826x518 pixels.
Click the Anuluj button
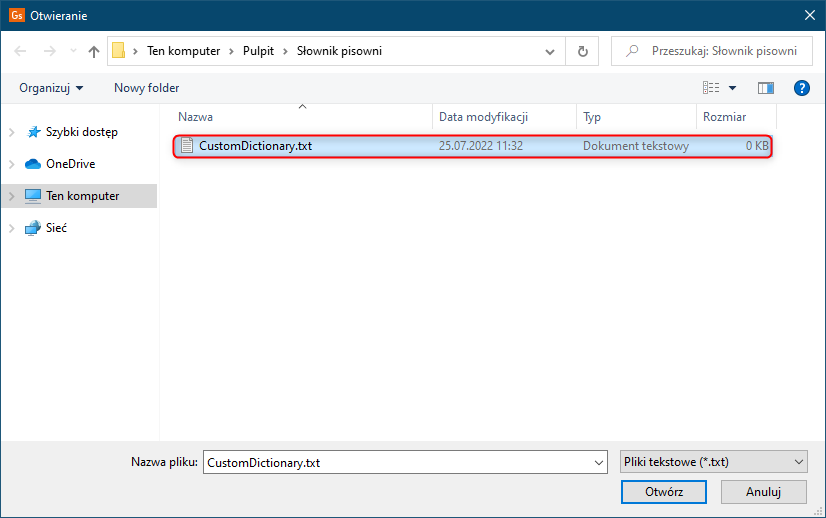tap(763, 492)
